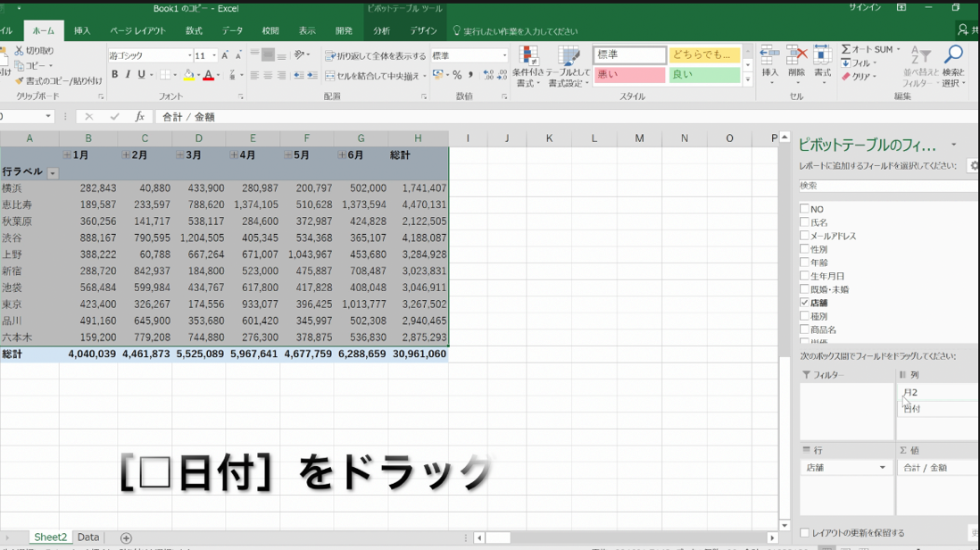
Task: Click 折り返して全体を表示する wrap text button
Action: click(x=376, y=55)
